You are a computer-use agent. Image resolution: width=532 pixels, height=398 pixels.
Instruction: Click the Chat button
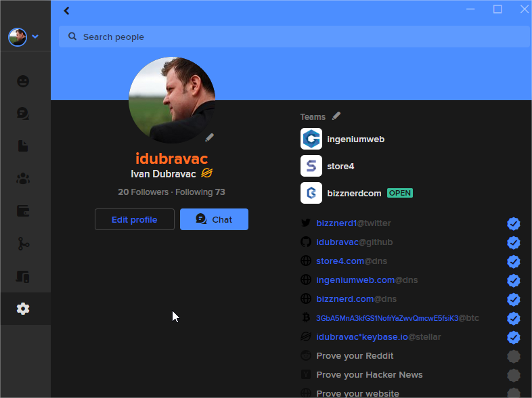click(214, 219)
